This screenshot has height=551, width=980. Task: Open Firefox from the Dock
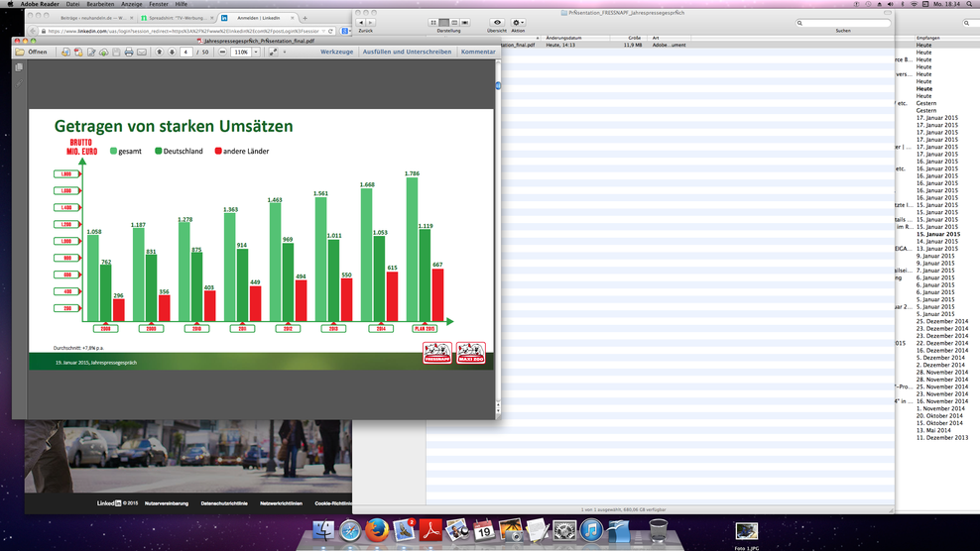[x=377, y=531]
